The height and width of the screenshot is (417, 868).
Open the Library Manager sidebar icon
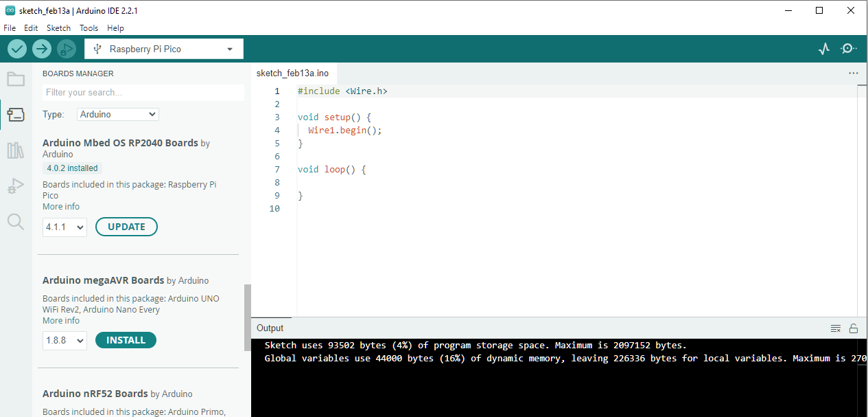[15, 150]
